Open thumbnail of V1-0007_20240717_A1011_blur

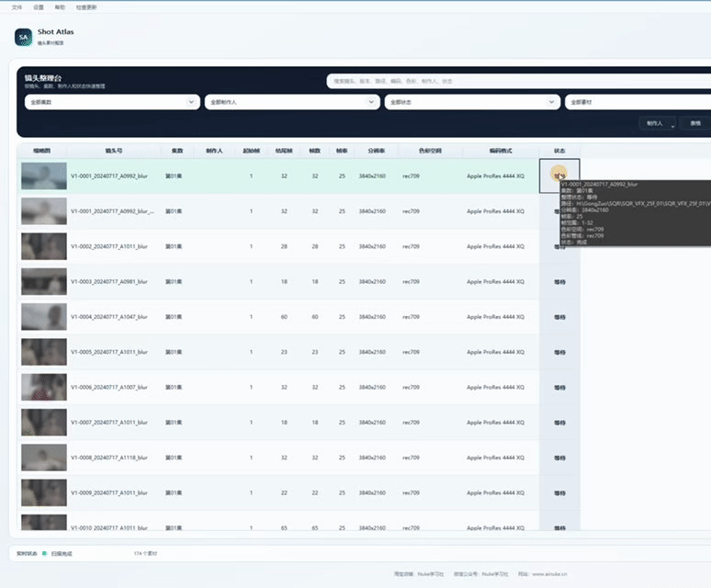(44, 423)
